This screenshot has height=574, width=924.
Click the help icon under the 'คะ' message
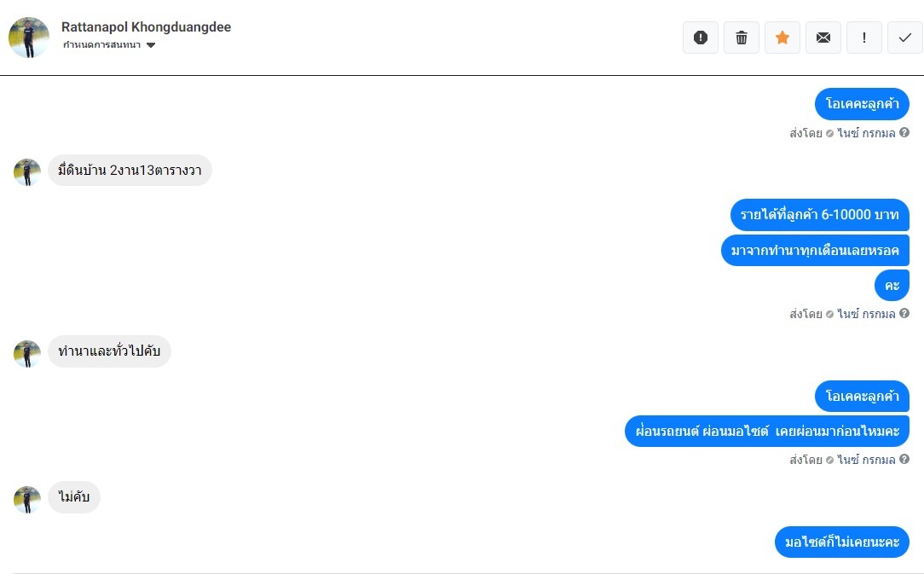(904, 313)
